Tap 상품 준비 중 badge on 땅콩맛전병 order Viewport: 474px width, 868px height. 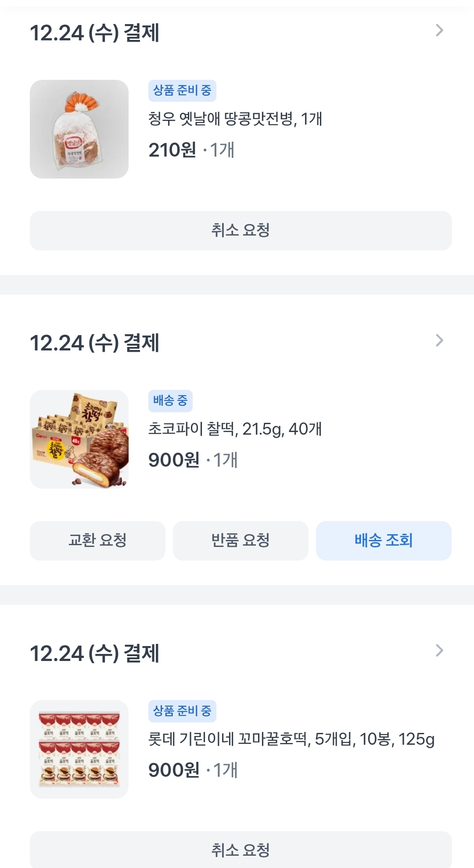pos(182,91)
